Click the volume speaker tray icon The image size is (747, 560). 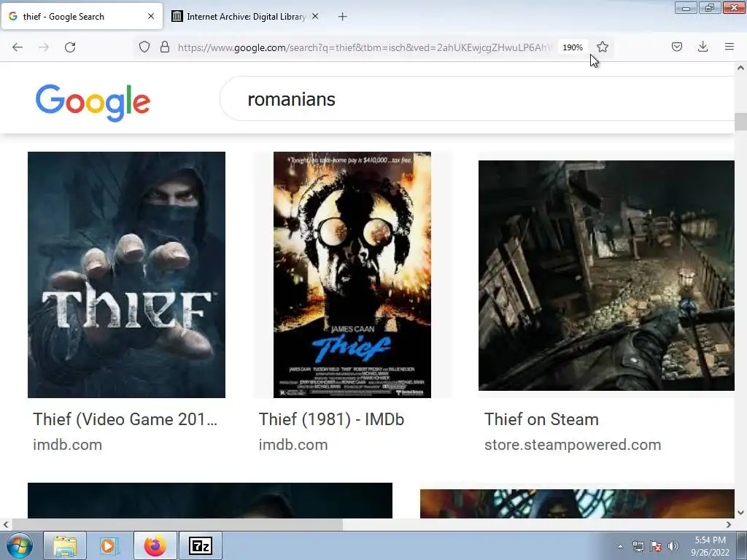[x=673, y=546]
